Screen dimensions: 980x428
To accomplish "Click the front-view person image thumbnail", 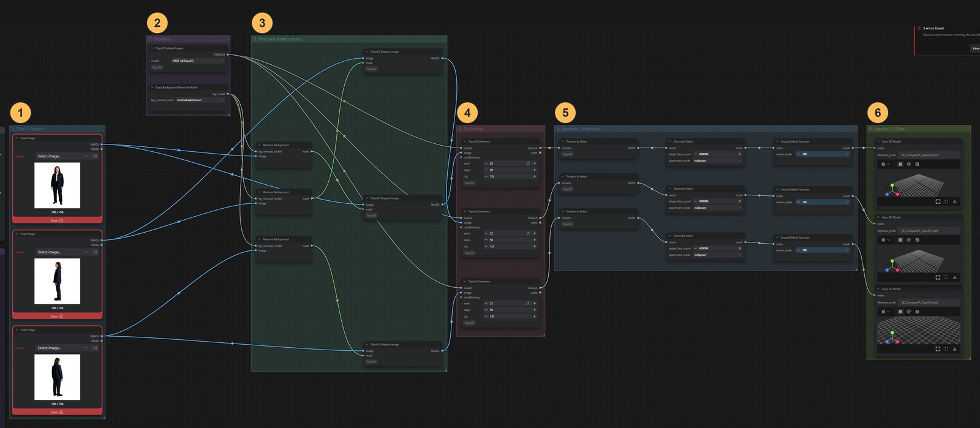I will (x=57, y=186).
